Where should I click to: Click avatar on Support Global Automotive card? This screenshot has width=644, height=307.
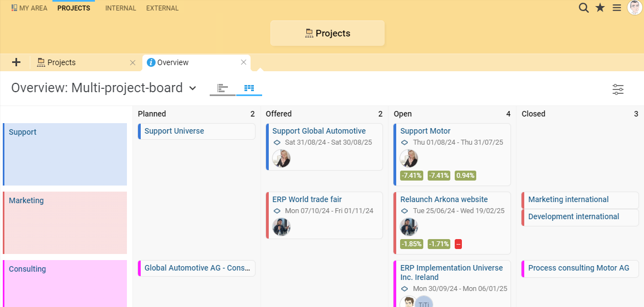point(282,158)
